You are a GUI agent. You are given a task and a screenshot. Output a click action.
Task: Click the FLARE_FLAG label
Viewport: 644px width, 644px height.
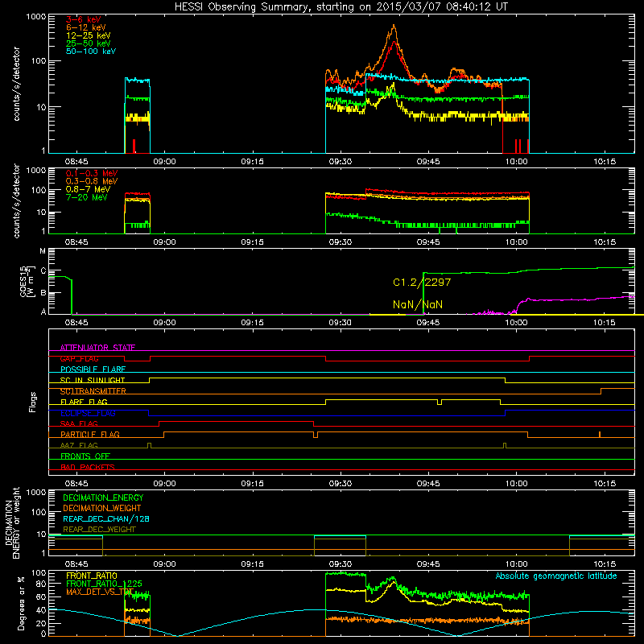click(x=84, y=402)
